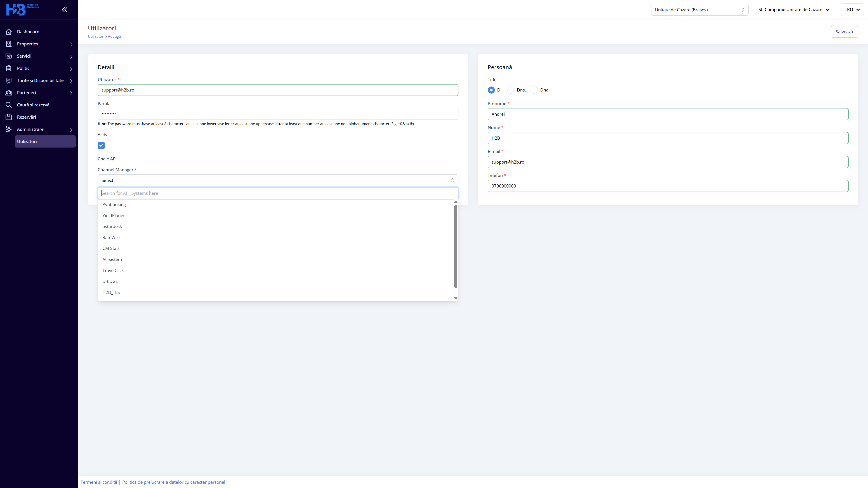Open the RO language dropdown

coord(853,10)
